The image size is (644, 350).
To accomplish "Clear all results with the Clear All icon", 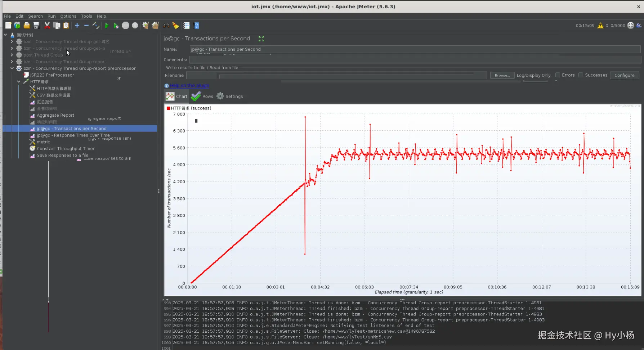I will pyautogui.click(x=155, y=25).
